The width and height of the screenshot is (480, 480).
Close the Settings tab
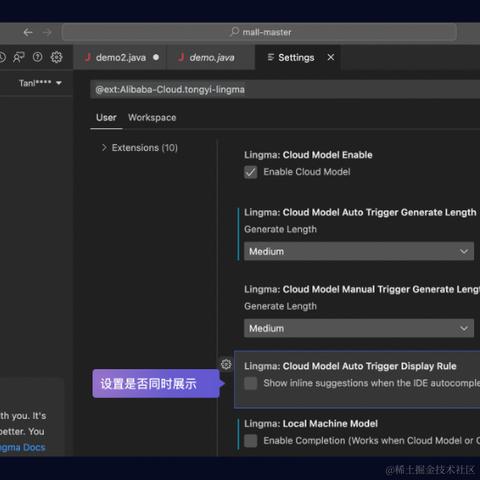pos(331,57)
